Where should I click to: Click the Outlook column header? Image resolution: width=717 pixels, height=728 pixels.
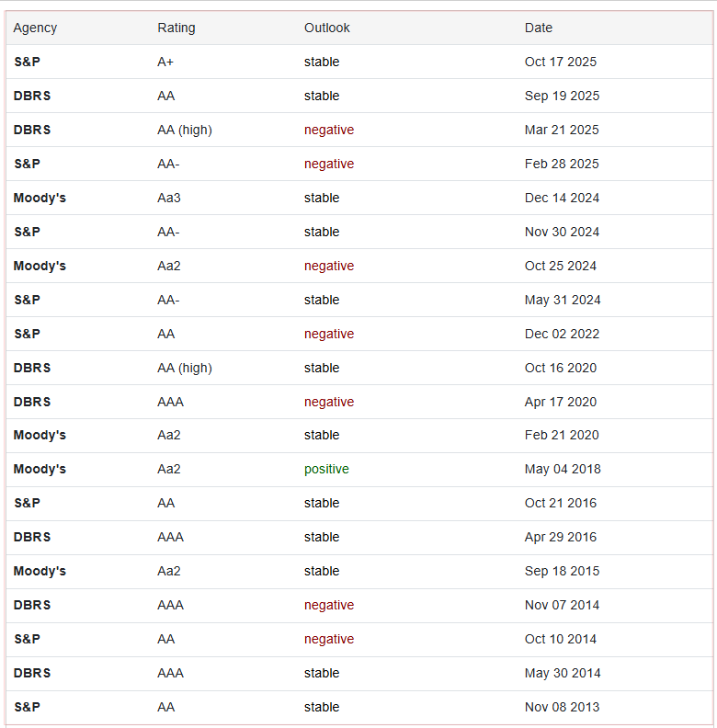coord(327,28)
